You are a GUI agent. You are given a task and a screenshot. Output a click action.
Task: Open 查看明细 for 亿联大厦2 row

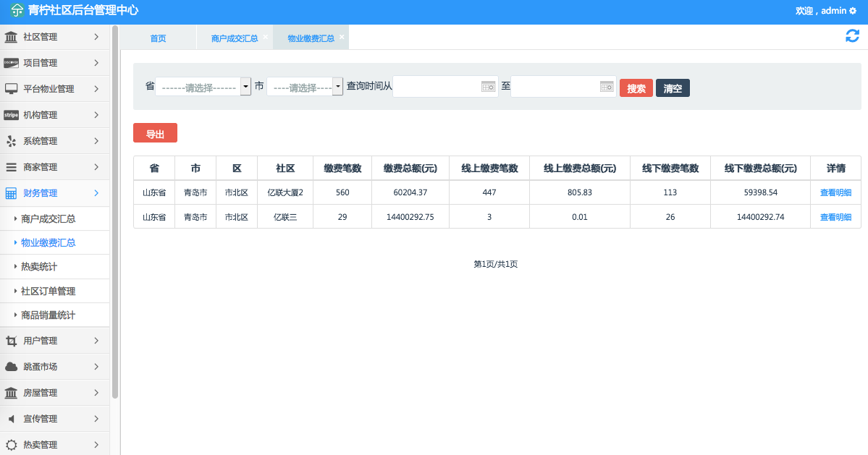[x=835, y=192]
